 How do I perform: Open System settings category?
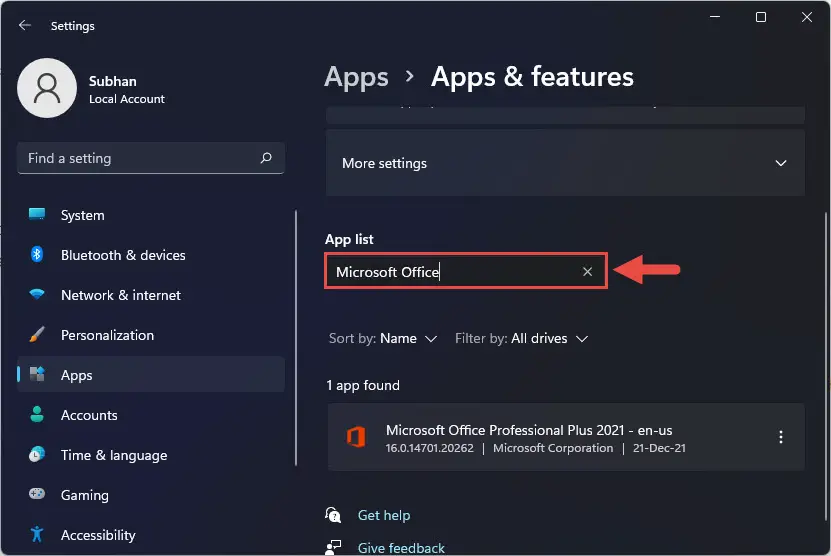click(x=151, y=215)
